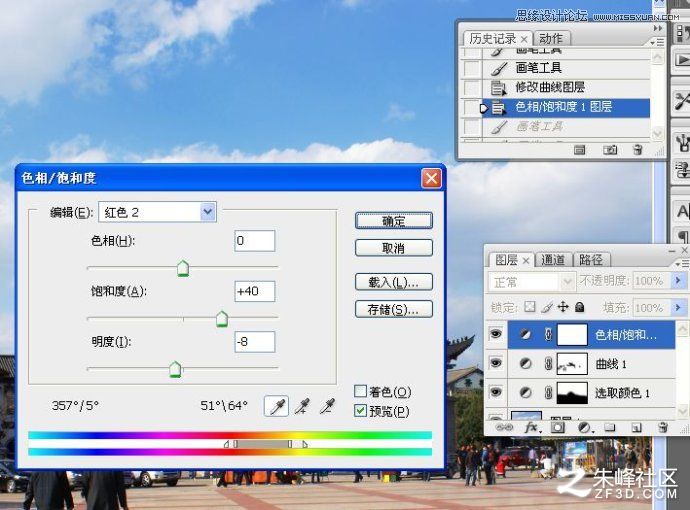Click the 明度 lightness slider handle

pyautogui.click(x=175, y=369)
